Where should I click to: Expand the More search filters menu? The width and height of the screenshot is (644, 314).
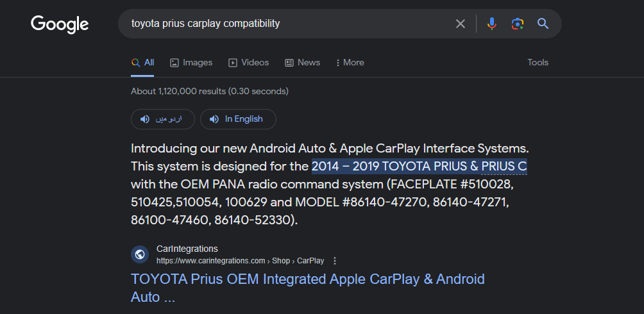[350, 63]
